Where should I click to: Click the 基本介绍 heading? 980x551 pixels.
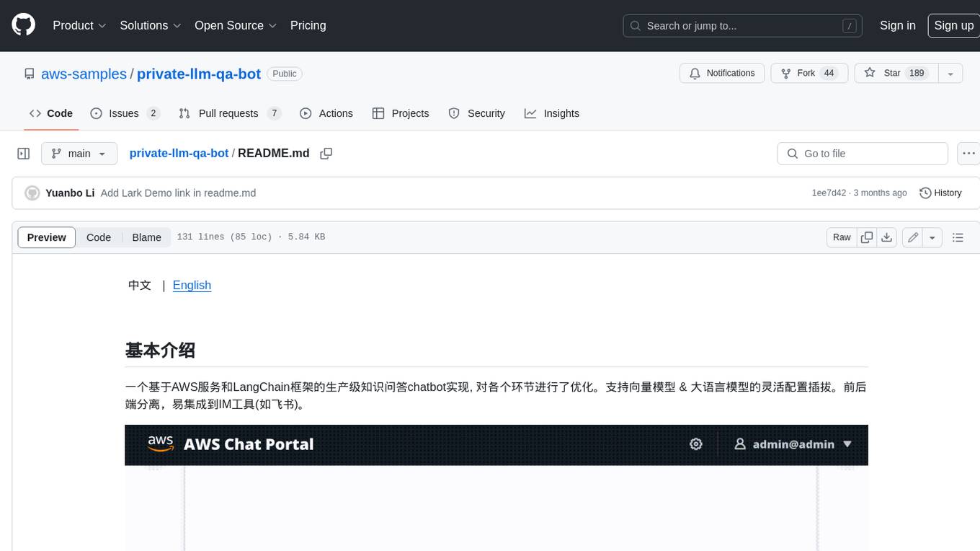click(x=160, y=351)
